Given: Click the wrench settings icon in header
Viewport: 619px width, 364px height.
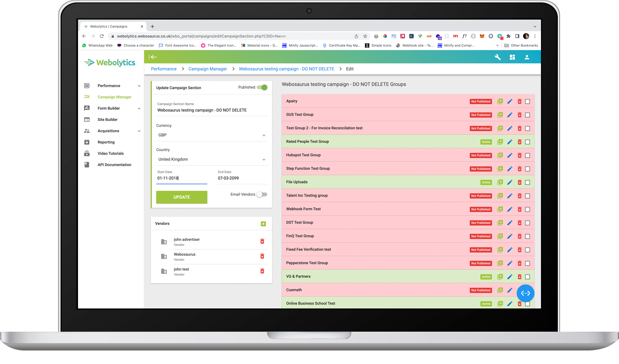Looking at the screenshot, I should point(498,57).
